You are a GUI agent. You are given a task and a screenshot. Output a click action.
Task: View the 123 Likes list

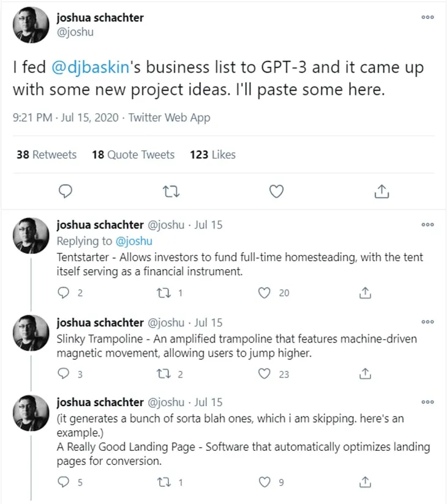pos(212,155)
